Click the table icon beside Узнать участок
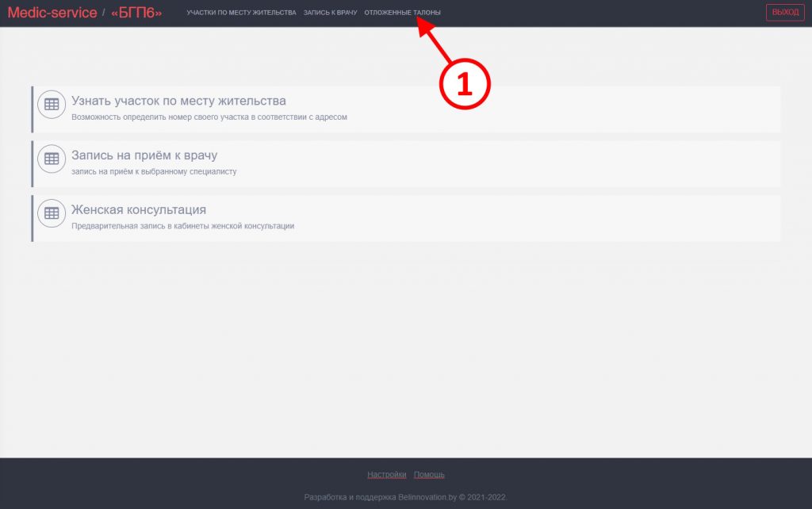Image resolution: width=812 pixels, height=509 pixels. click(52, 104)
